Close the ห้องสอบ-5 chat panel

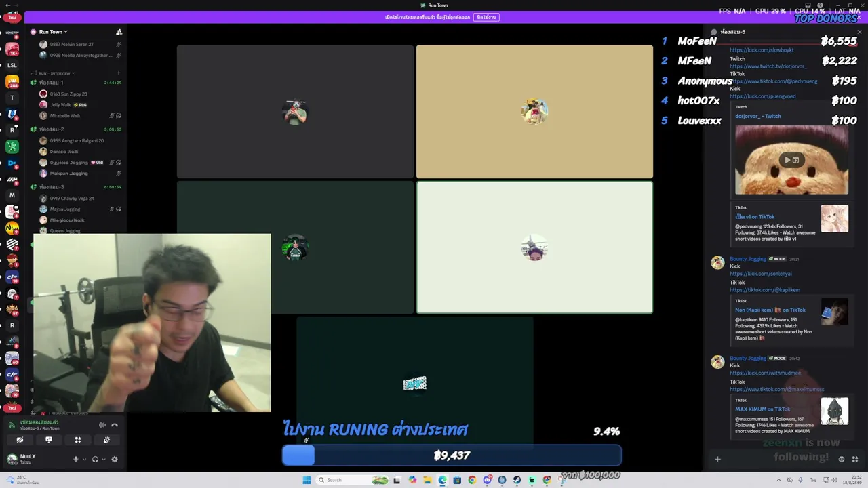pos(859,32)
